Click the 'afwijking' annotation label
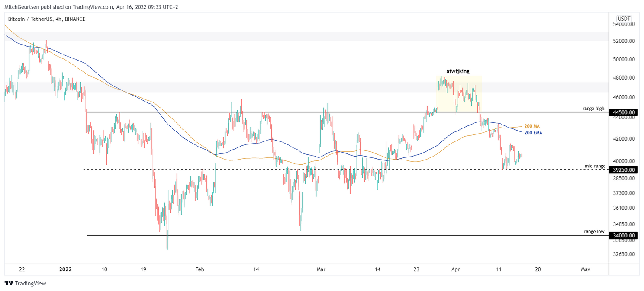This screenshot has height=291, width=644. pyautogui.click(x=458, y=71)
